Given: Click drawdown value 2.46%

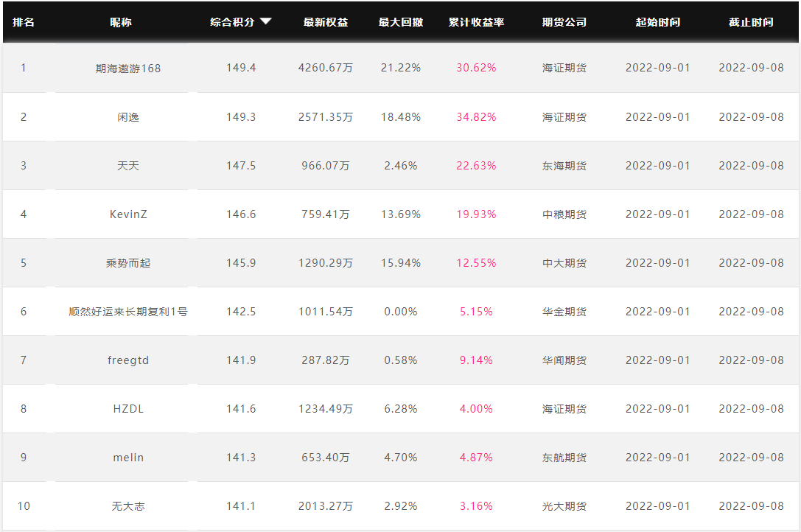Looking at the screenshot, I should [401, 166].
